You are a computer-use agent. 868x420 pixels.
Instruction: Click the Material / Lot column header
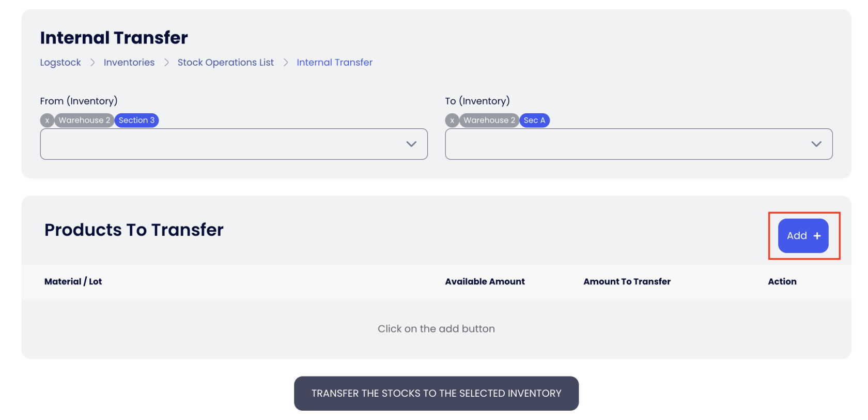(73, 282)
